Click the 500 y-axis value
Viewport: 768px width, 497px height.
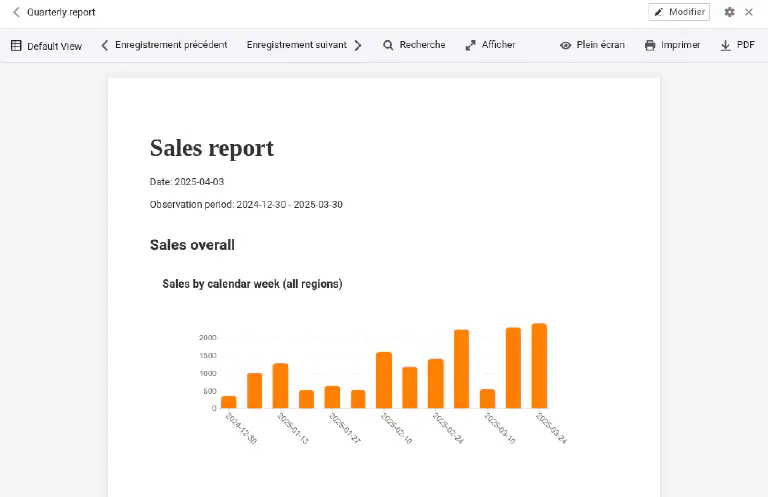pos(210,391)
